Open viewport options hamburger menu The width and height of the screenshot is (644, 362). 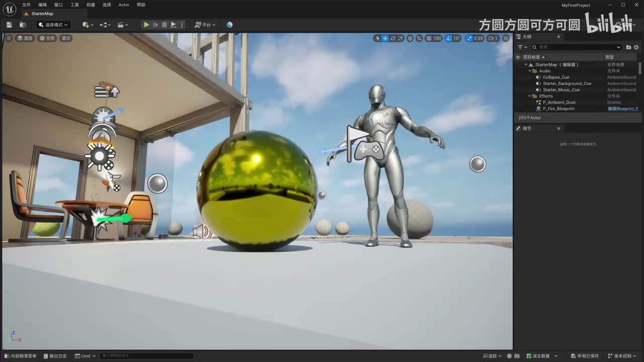click(9, 38)
